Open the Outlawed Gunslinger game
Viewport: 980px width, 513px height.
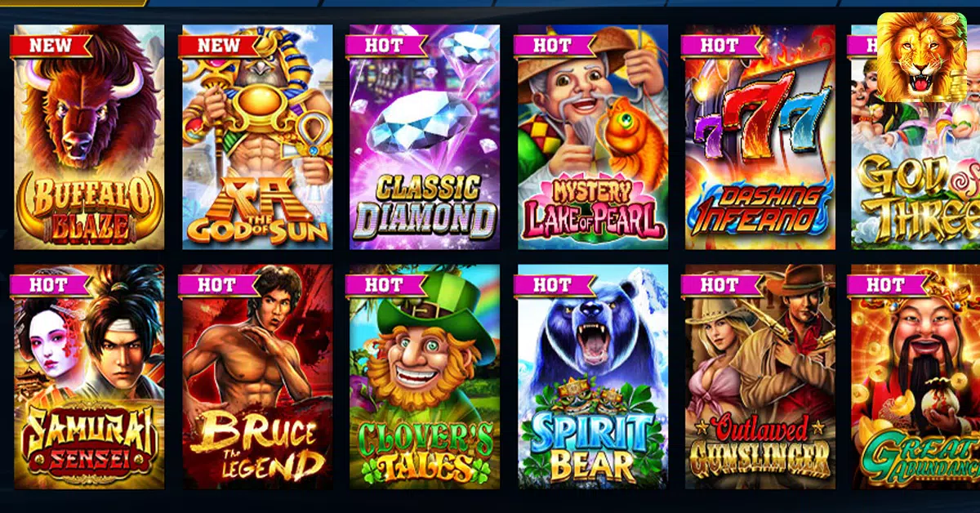click(x=760, y=377)
